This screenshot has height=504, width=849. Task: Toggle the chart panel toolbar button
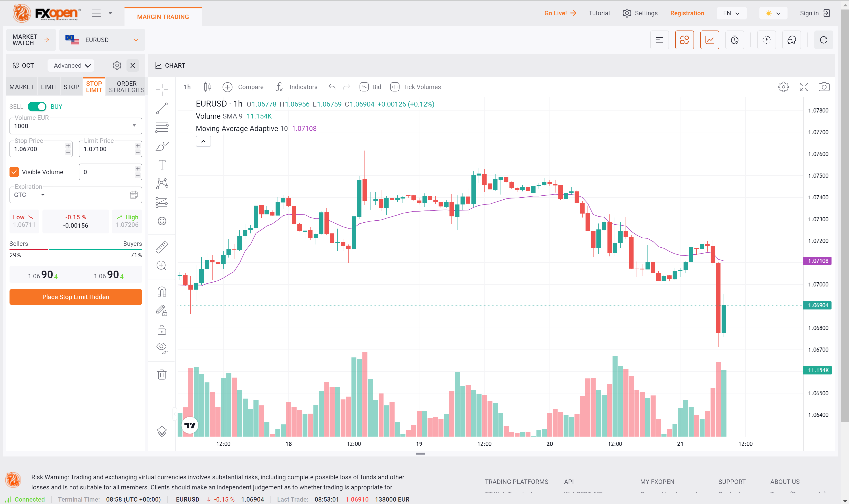click(710, 40)
